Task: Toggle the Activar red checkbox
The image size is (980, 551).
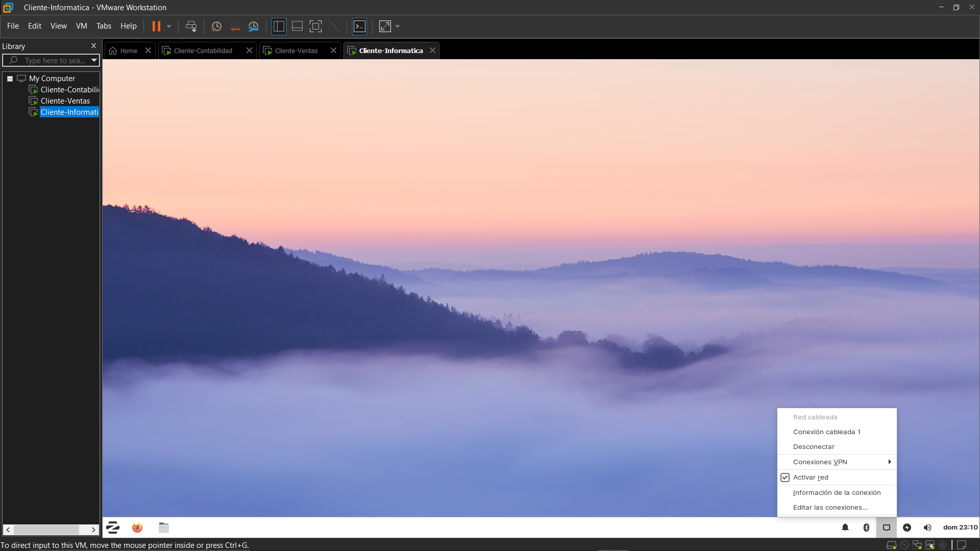Action: pyautogui.click(x=785, y=478)
